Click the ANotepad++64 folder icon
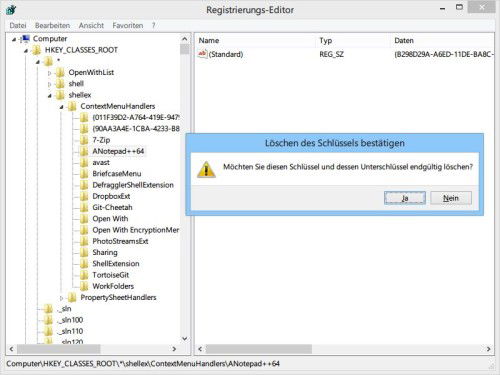 point(84,151)
